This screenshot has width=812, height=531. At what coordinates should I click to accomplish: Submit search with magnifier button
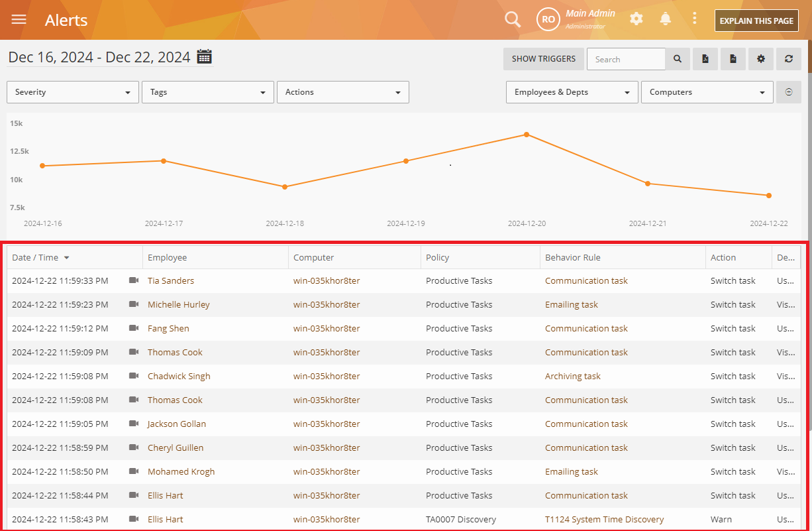pyautogui.click(x=678, y=59)
